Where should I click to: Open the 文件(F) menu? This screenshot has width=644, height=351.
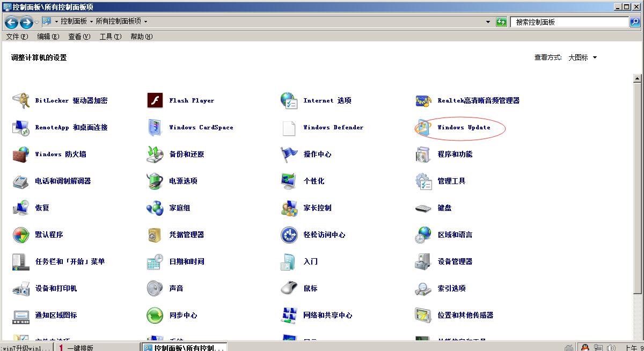[17, 36]
